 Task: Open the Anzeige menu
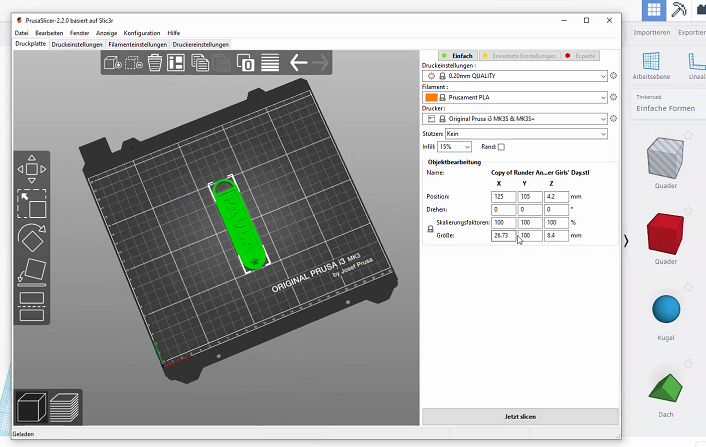click(106, 33)
